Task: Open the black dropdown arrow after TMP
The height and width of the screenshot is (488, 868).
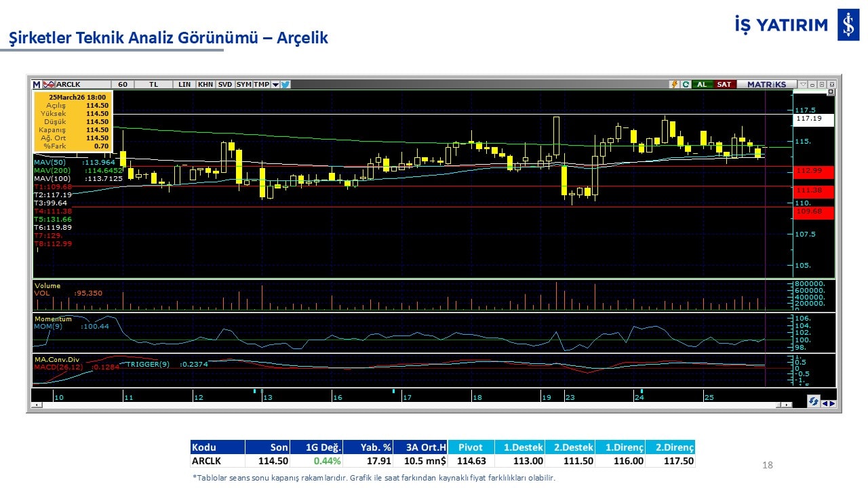Action: 275,85
